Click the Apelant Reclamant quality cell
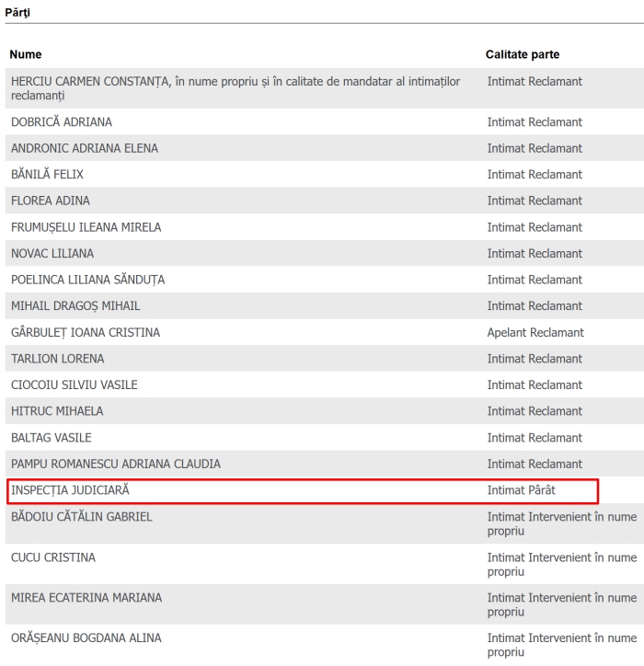The height and width of the screenshot is (666, 644). pos(535,332)
